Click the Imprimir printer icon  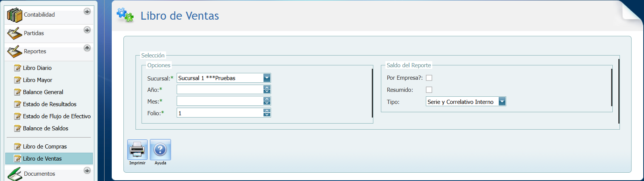click(137, 150)
